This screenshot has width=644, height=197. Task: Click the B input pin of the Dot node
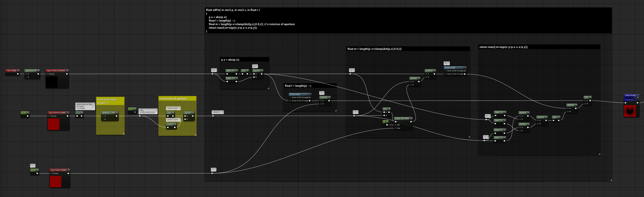click(x=384, y=115)
